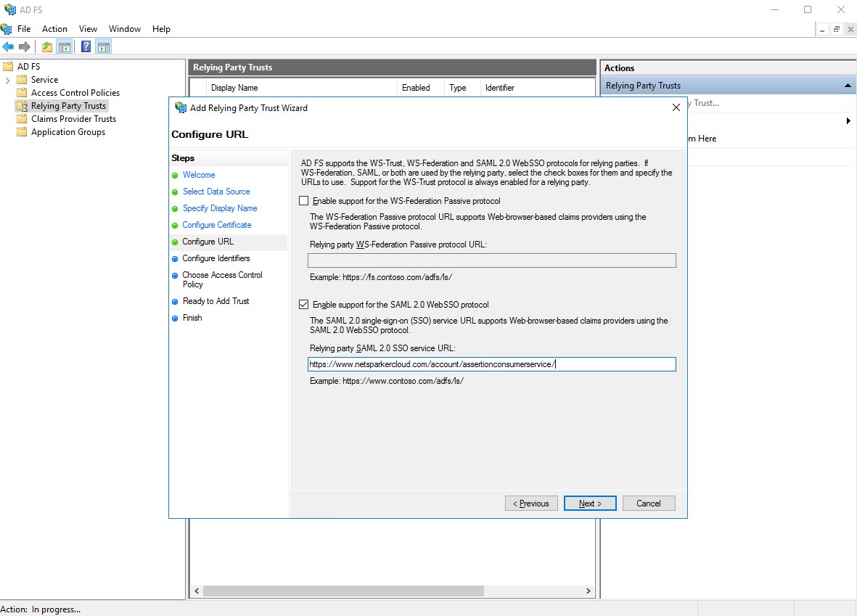Open the flyout arrow in the Actions pane

(x=848, y=122)
